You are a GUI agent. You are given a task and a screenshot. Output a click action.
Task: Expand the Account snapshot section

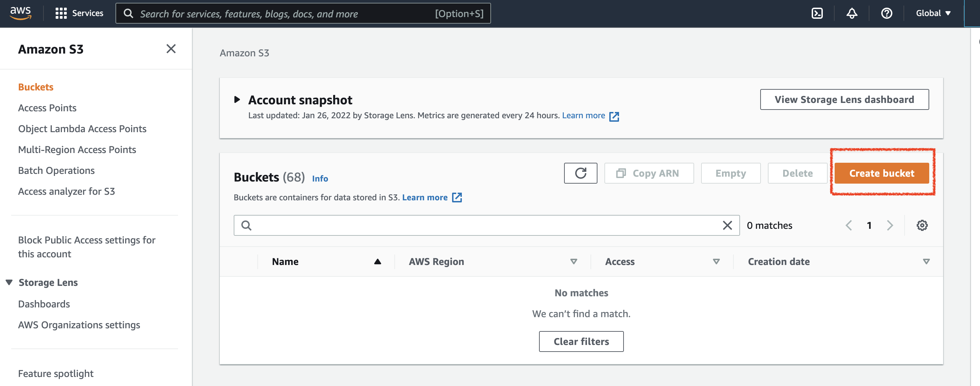pos(237,100)
